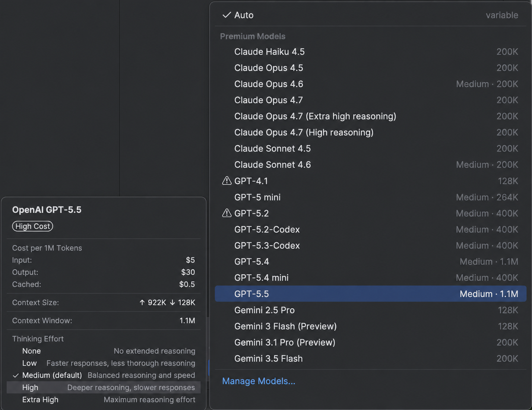Select Claude Opus 4.6 from the list

tap(370, 84)
